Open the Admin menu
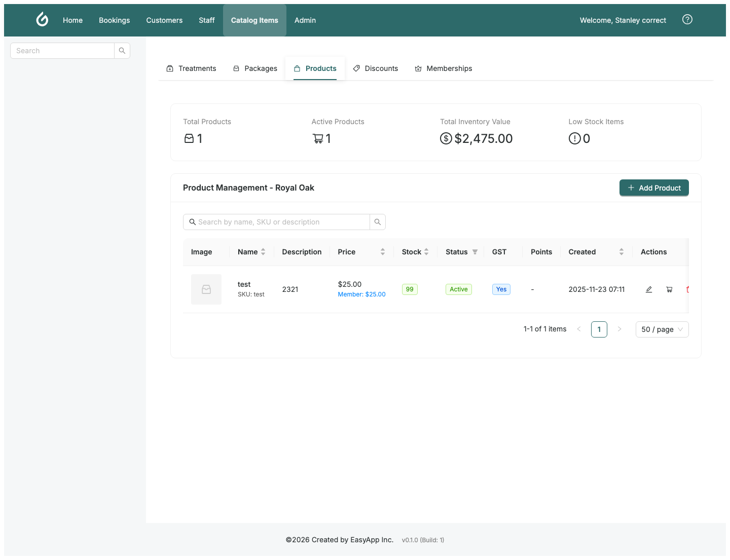This screenshot has height=560, width=730. click(x=305, y=20)
